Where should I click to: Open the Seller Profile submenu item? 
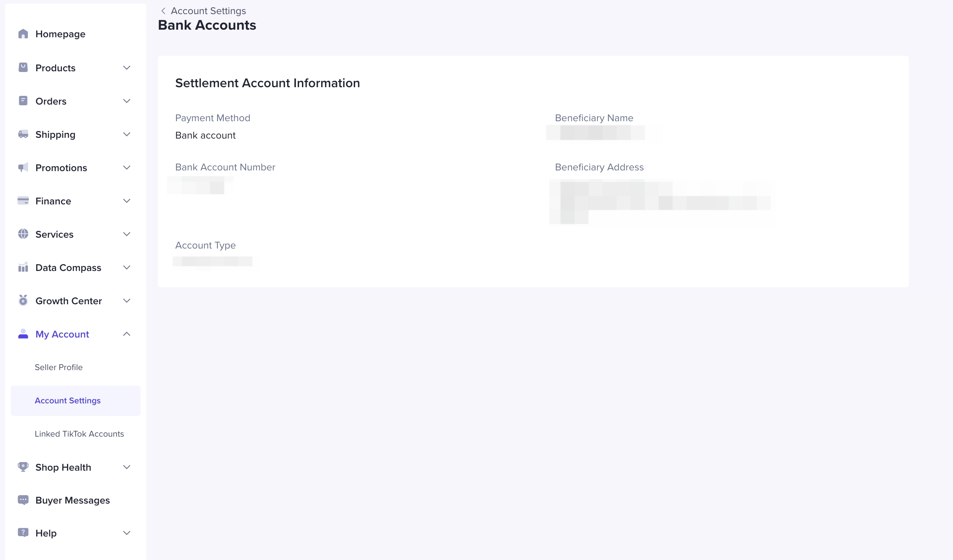point(59,367)
